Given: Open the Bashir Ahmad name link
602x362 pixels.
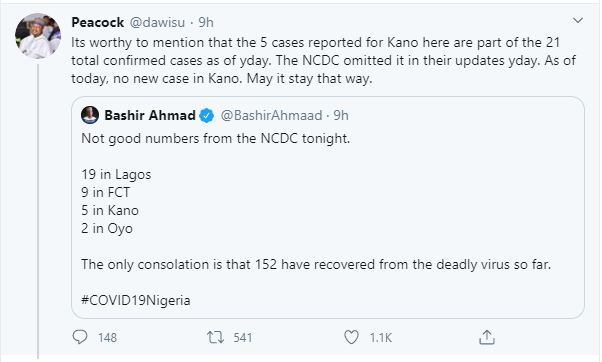Looking at the screenshot, I should (x=150, y=115).
